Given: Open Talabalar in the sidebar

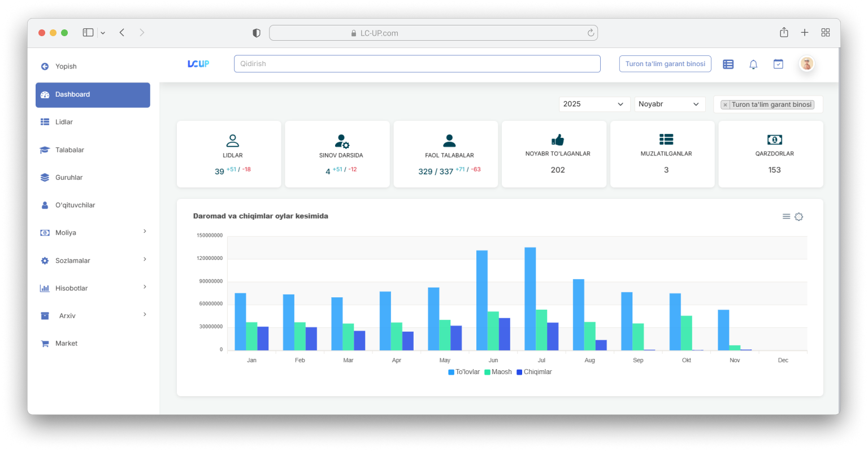Looking at the screenshot, I should [70, 150].
